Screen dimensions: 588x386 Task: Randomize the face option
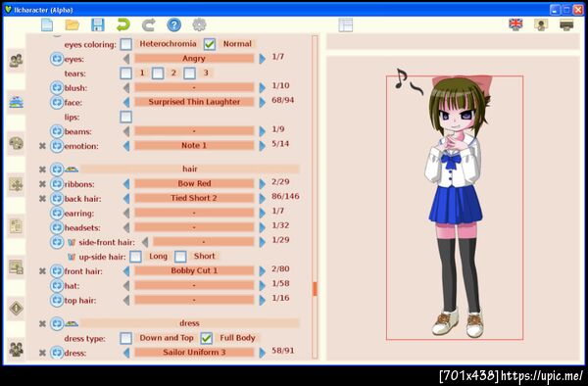pos(57,102)
